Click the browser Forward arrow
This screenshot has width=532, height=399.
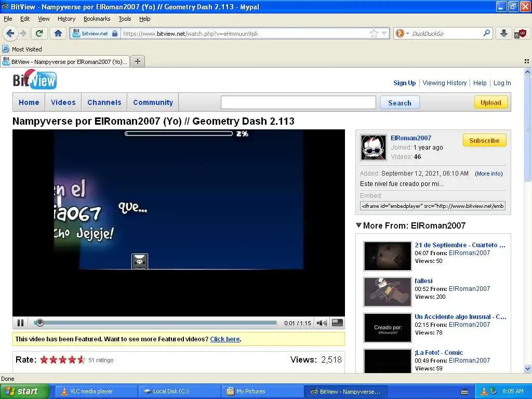[23, 33]
